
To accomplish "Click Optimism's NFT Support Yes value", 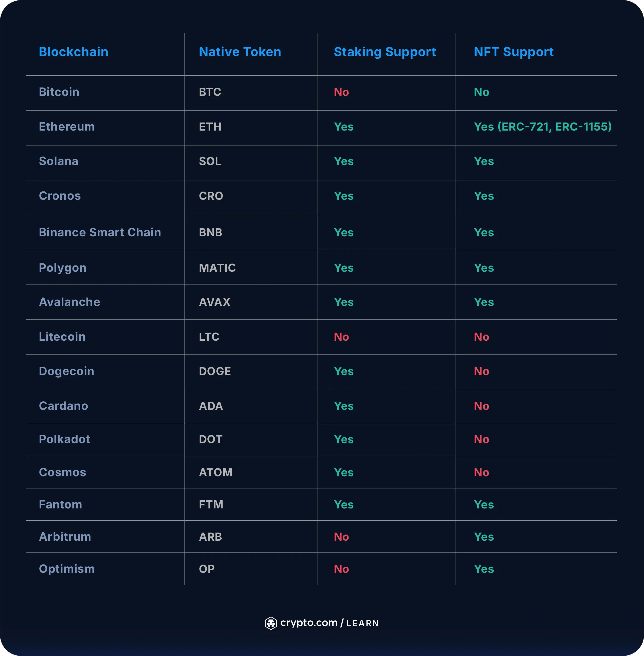I will point(484,569).
